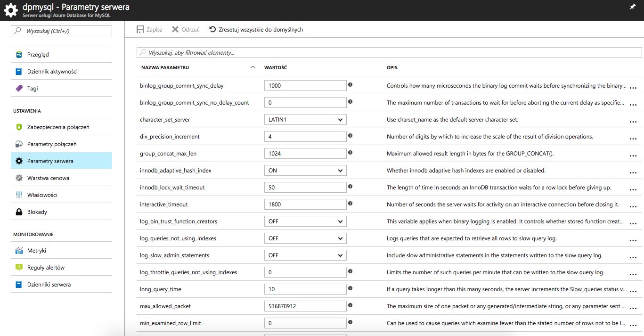This screenshot has height=336, width=644.
Task: Click the Zapisz save icon in the toolbar
Action: (140, 29)
